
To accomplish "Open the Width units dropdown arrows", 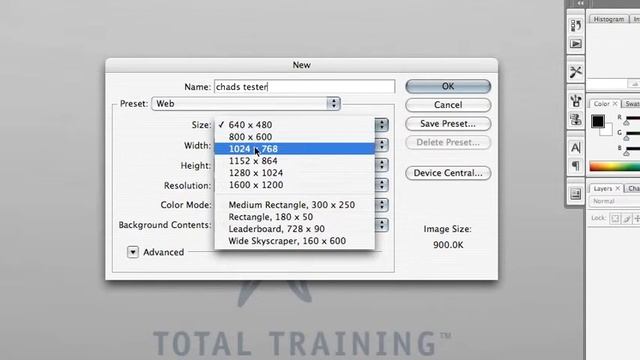I will [x=382, y=145].
